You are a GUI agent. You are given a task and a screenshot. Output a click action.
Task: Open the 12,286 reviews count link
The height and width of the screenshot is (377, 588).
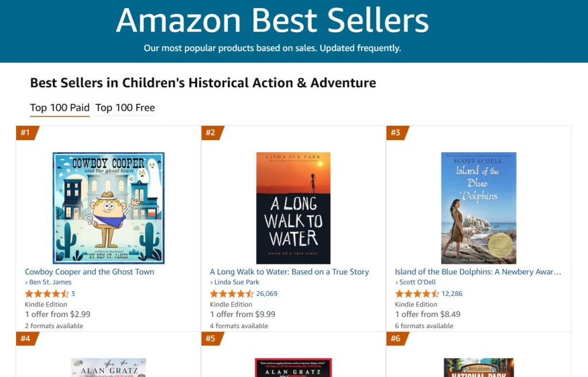coord(452,294)
